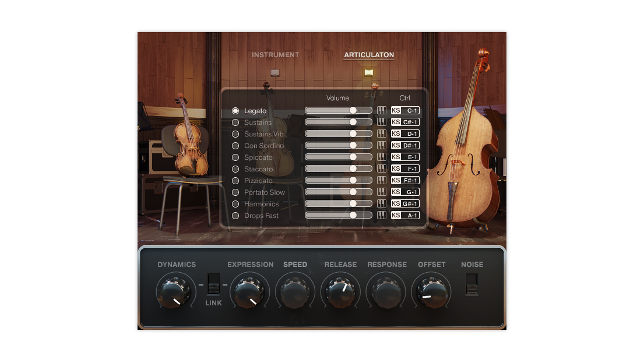Select the Pizzicato articulation radio button

[235, 181]
